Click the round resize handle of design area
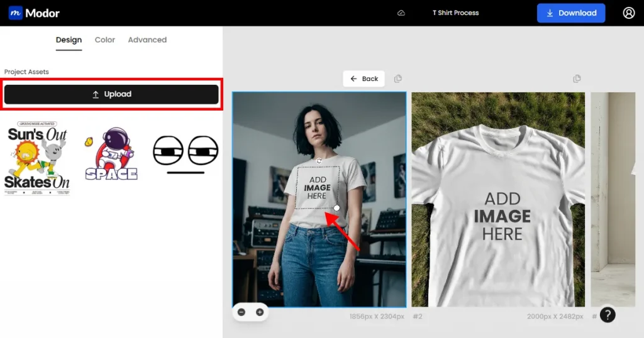 coord(337,208)
